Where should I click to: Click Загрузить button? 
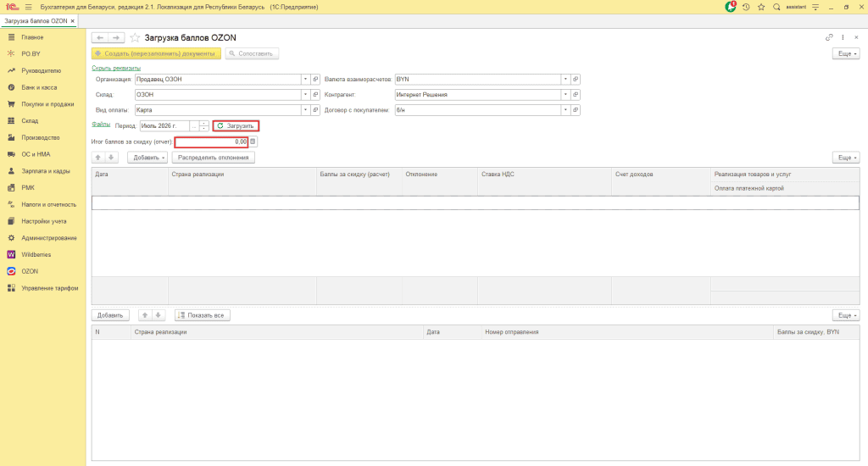point(236,126)
